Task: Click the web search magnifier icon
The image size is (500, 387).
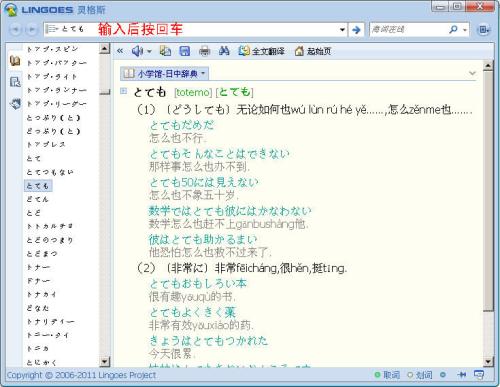Action: tap(453, 30)
